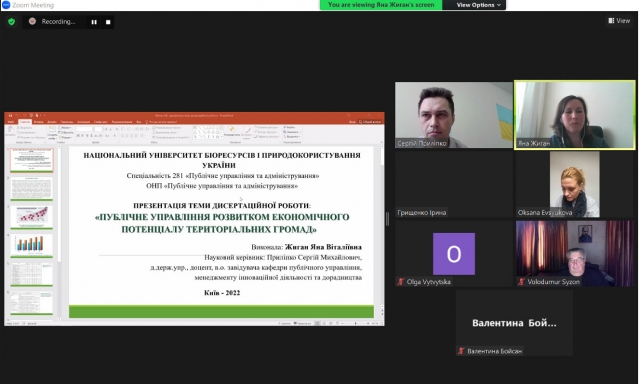Select Oksana Evsyukova's video tile
This screenshot has height=384, width=640.
pos(575,184)
